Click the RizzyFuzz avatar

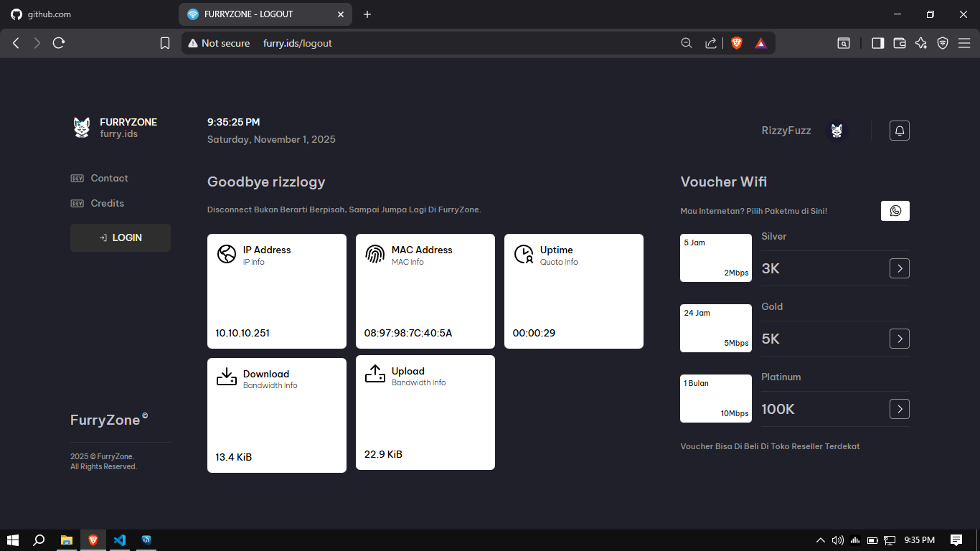coord(837,130)
